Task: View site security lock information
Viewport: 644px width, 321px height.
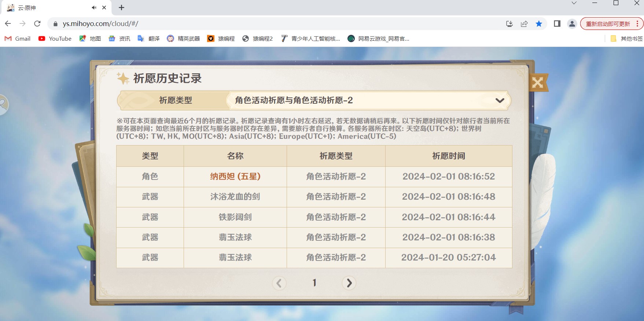Action: point(55,24)
